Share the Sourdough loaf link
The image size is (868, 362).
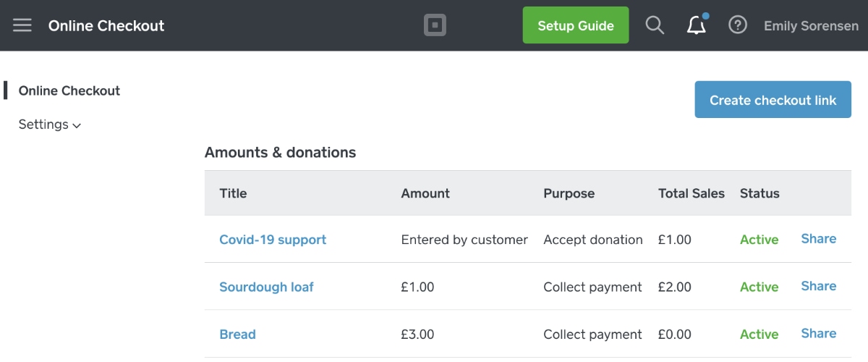point(819,286)
